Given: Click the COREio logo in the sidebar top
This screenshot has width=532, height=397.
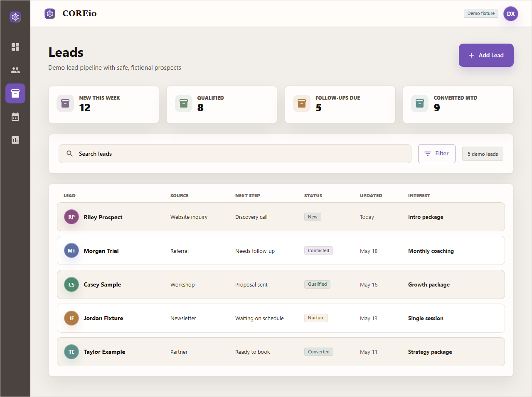Looking at the screenshot, I should (x=15, y=17).
